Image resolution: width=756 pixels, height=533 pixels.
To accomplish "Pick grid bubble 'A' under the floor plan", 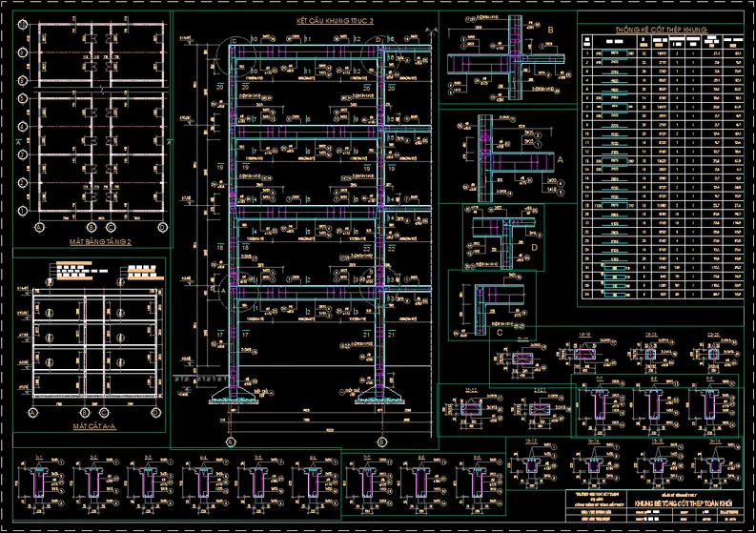I will (x=39, y=227).
